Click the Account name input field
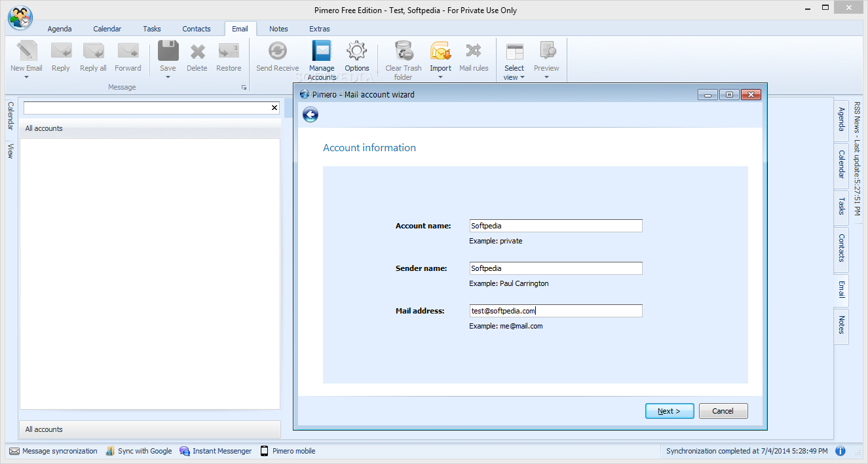The height and width of the screenshot is (464, 868). pyautogui.click(x=556, y=226)
